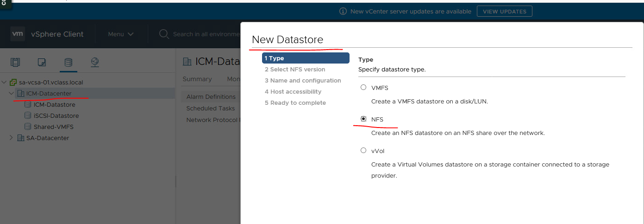The width and height of the screenshot is (644, 224).
Task: Click the search magnifier icon
Action: [163, 34]
